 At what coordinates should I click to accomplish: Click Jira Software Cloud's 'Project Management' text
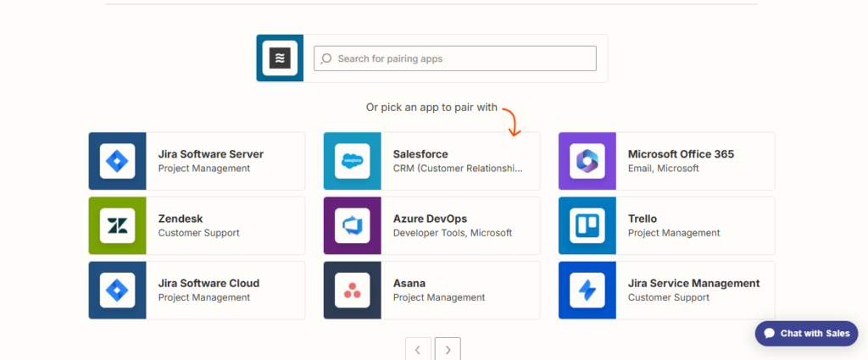click(204, 297)
